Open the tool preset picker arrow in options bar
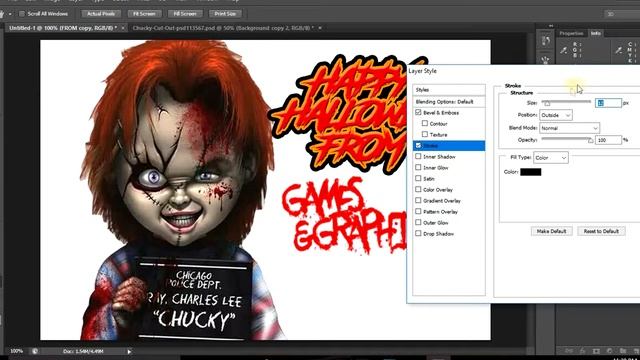This screenshot has height=360, width=640. point(10,14)
